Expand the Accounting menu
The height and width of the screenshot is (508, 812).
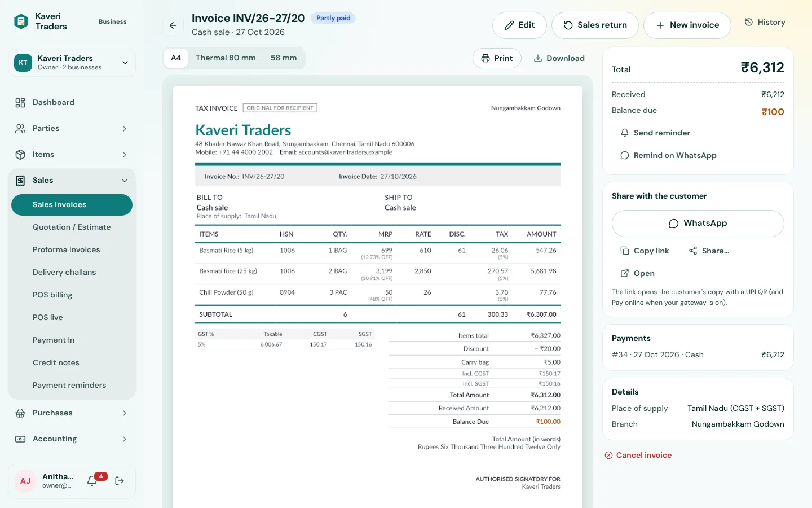coord(72,439)
